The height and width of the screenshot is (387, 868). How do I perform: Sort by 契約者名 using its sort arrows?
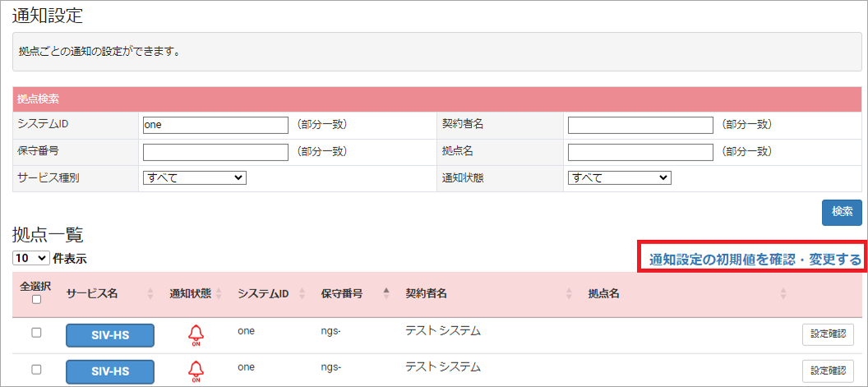tap(569, 294)
